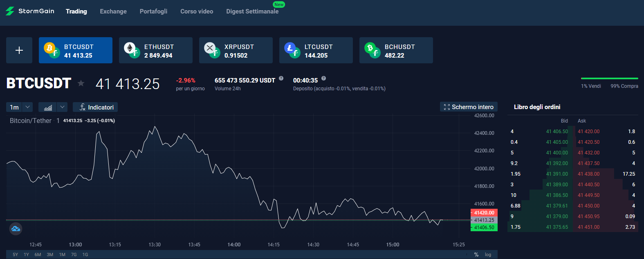Select the BCHUSDT instrument card
This screenshot has height=259, width=644.
pos(396,50)
